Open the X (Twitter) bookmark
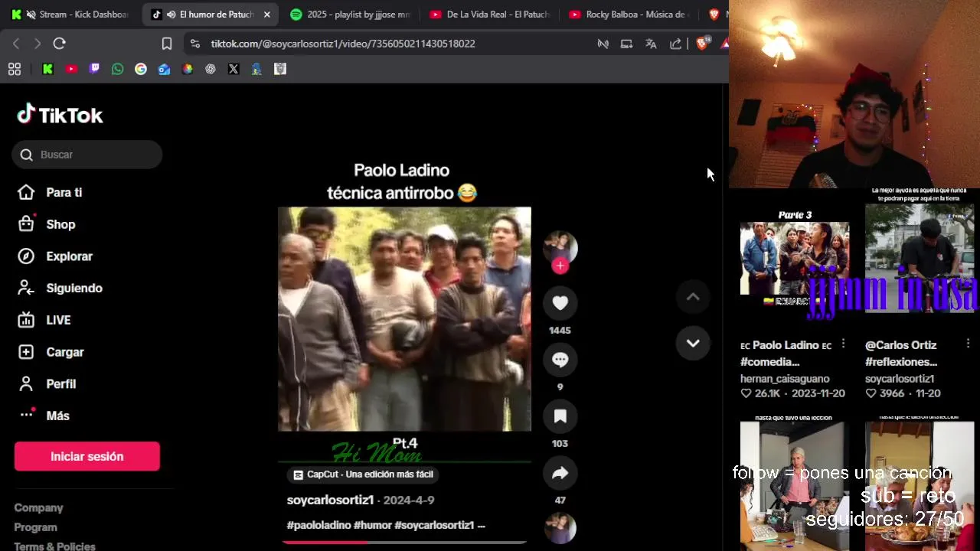The height and width of the screenshot is (551, 980). click(x=234, y=69)
